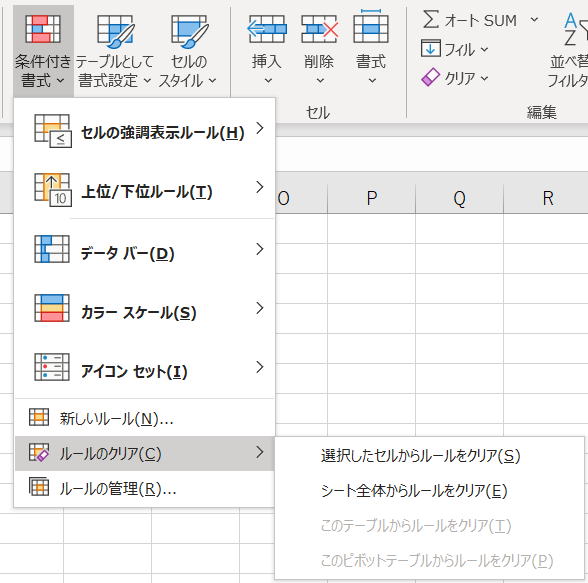The image size is (588, 583).
Task: Expand データ バー submenu arrow
Action: click(260, 249)
